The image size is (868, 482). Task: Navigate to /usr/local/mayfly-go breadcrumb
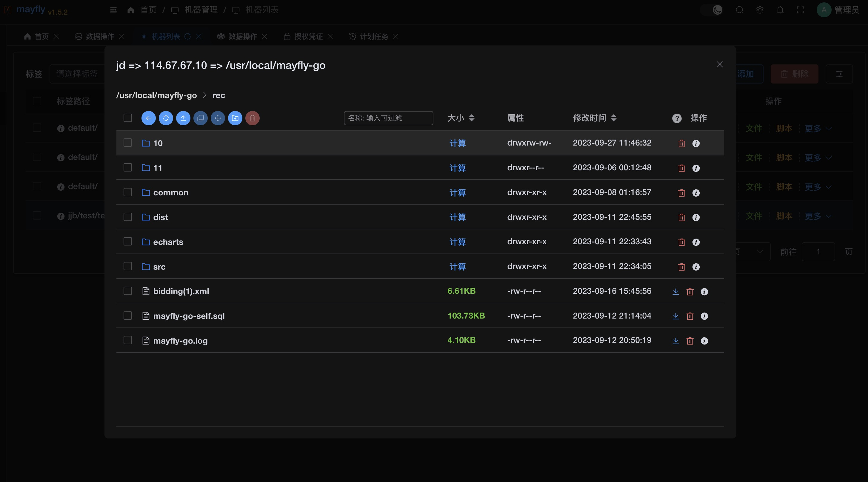pos(156,95)
